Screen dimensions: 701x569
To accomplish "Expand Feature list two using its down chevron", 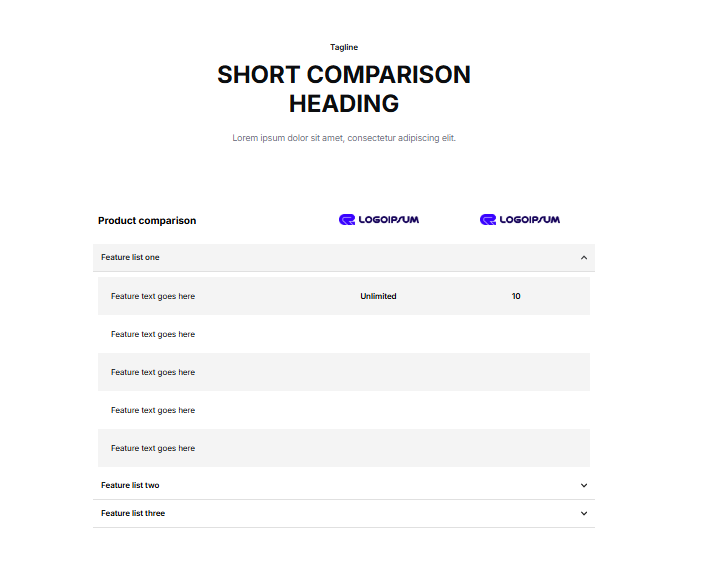I will pyautogui.click(x=584, y=486).
